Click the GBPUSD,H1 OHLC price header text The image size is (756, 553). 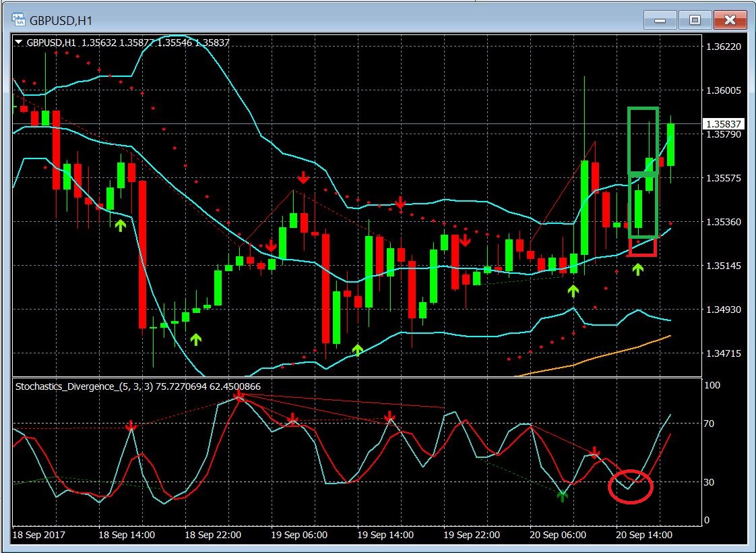click(128, 42)
